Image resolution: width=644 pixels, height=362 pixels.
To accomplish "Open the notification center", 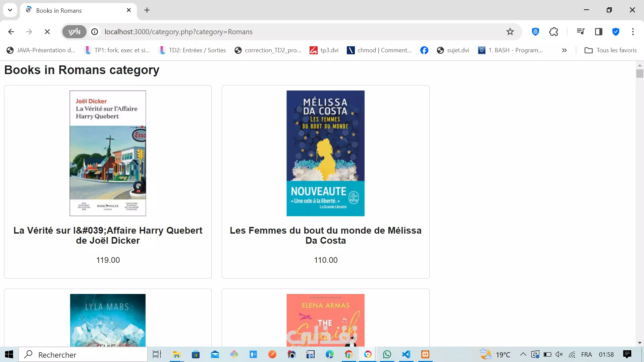I will (627, 354).
